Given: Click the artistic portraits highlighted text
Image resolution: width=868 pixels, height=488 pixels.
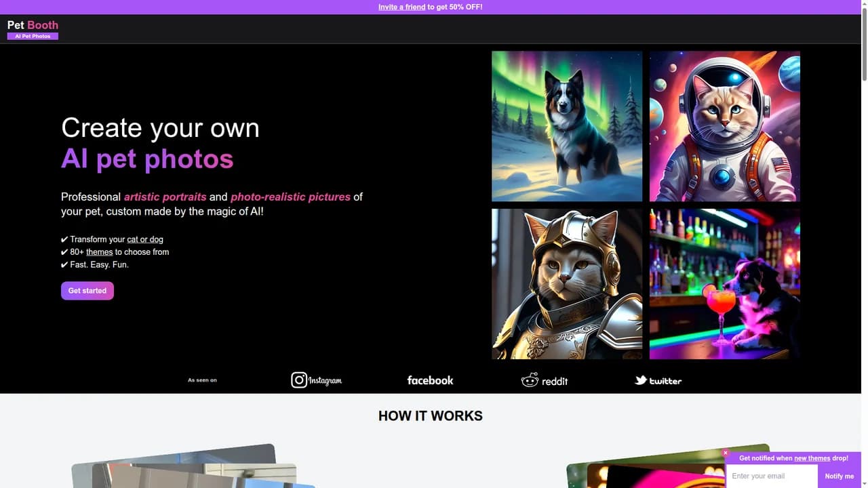Looking at the screenshot, I should 165,197.
